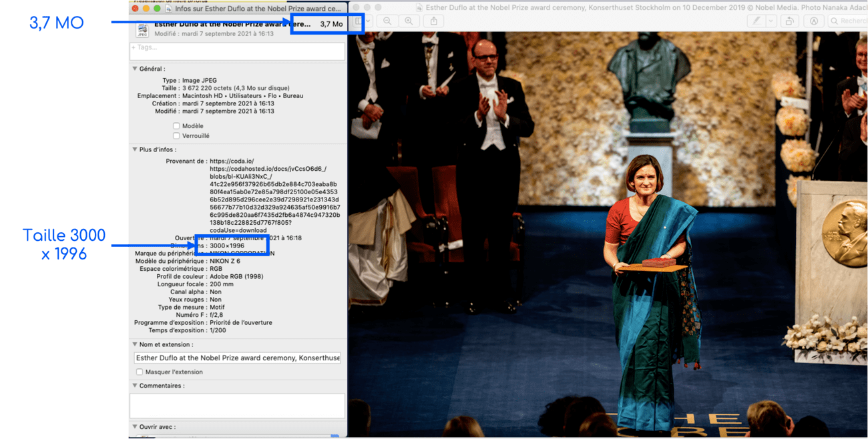The width and height of the screenshot is (868, 439).
Task: Click inside the Commentaires text box
Action: coord(237,406)
